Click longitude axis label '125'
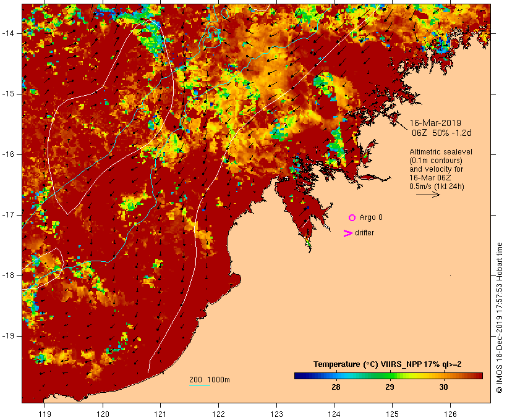This screenshot has width=507, height=420. coord(392,414)
